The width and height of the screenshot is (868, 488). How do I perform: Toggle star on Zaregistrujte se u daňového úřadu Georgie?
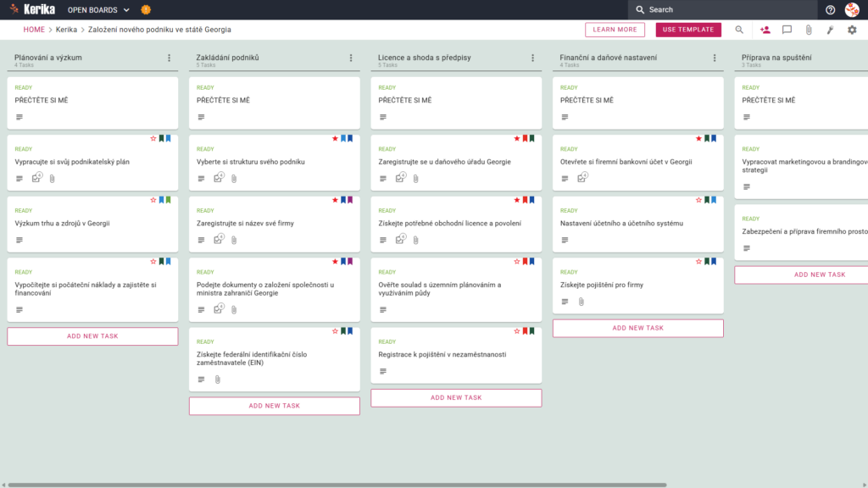point(517,138)
